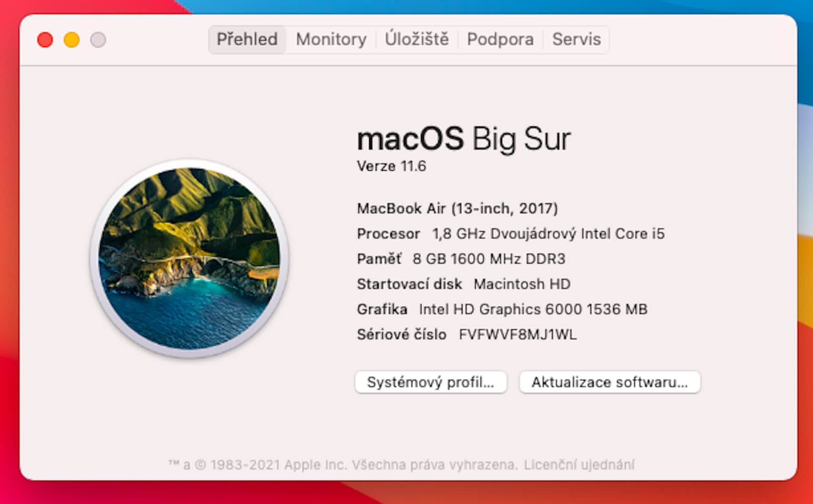Click the MacBook Air (13-inch, 2017) model line
This screenshot has width=813, height=504.
coord(457,208)
